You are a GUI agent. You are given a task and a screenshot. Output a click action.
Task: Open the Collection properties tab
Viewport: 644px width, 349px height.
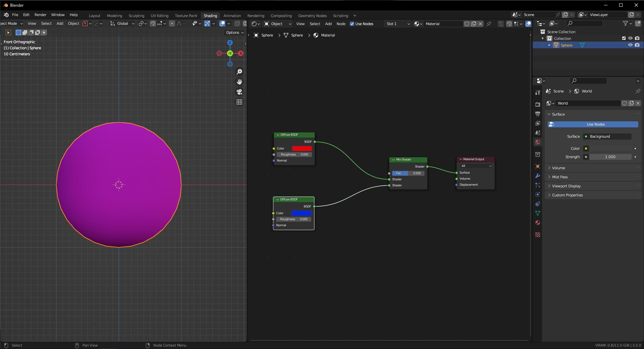tap(538, 154)
